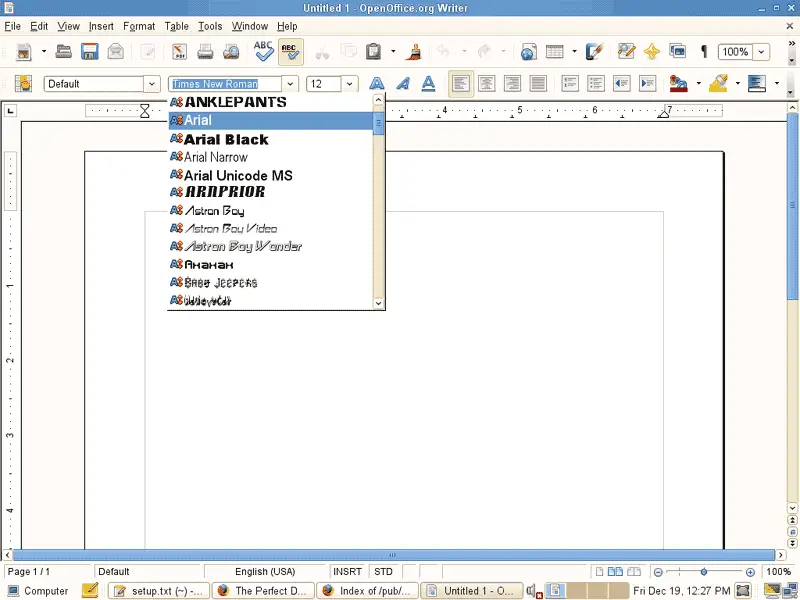Viewport: 800px width, 600px height.
Task: Select Arial font from list
Action: [x=271, y=120]
